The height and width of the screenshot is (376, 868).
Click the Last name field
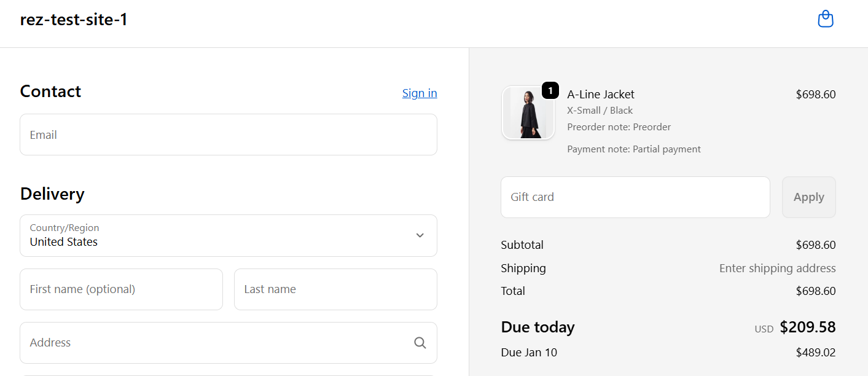coord(335,289)
